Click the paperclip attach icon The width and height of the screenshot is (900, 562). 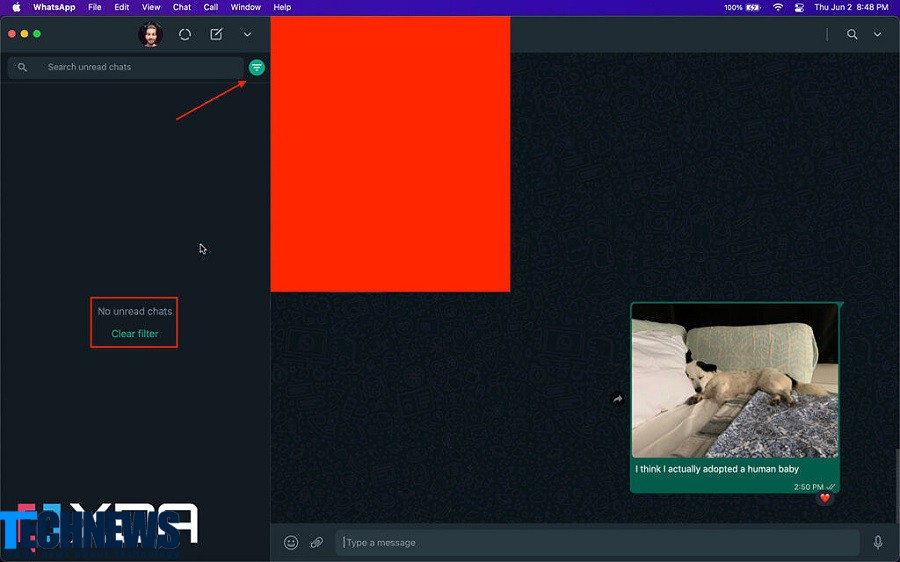tap(317, 543)
